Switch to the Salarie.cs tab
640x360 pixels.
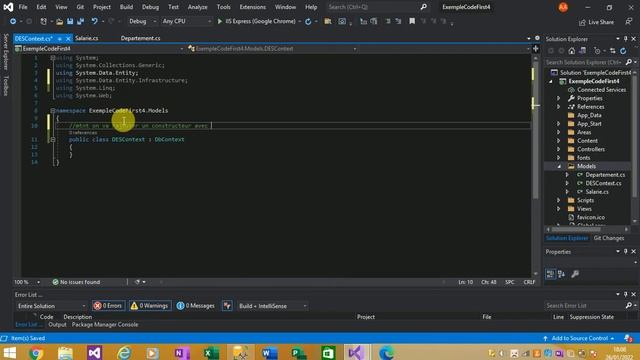click(x=87, y=38)
